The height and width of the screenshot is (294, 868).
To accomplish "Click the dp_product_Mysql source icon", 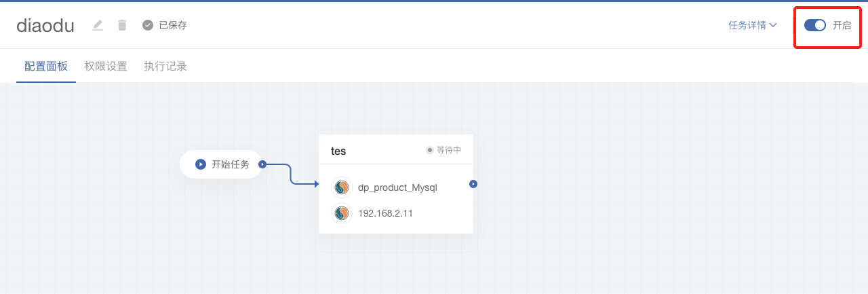I will coord(342,187).
